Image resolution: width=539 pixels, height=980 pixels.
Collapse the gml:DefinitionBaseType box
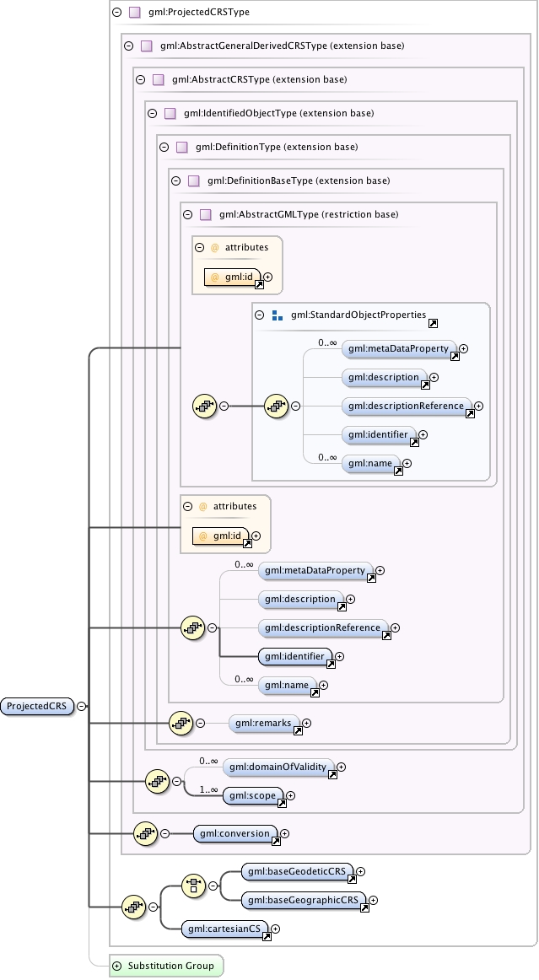pos(175,180)
